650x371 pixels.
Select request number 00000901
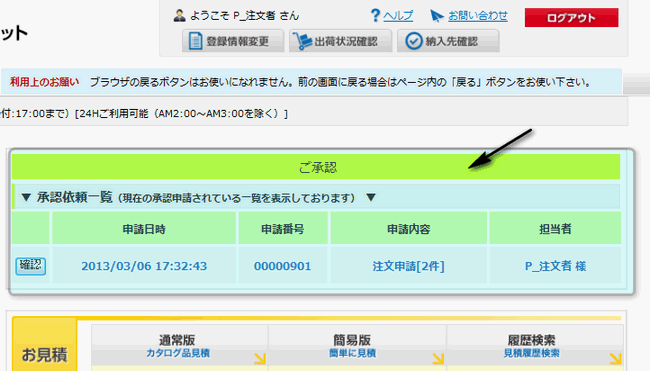(282, 266)
